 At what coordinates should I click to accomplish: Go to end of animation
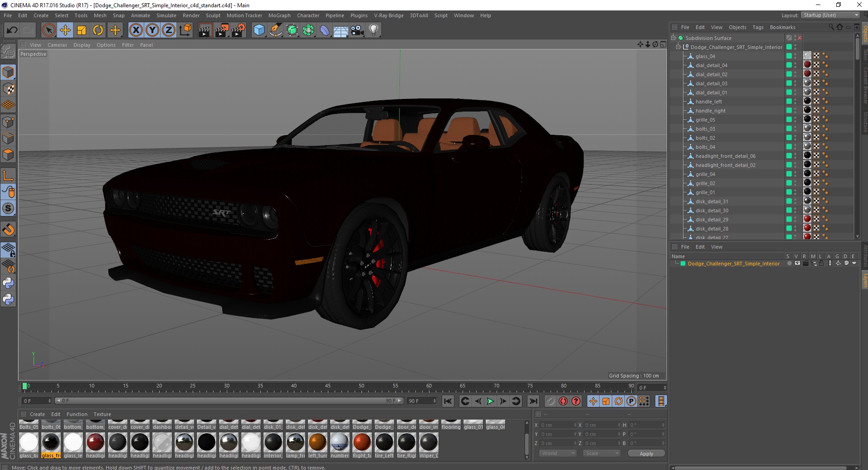(x=533, y=401)
